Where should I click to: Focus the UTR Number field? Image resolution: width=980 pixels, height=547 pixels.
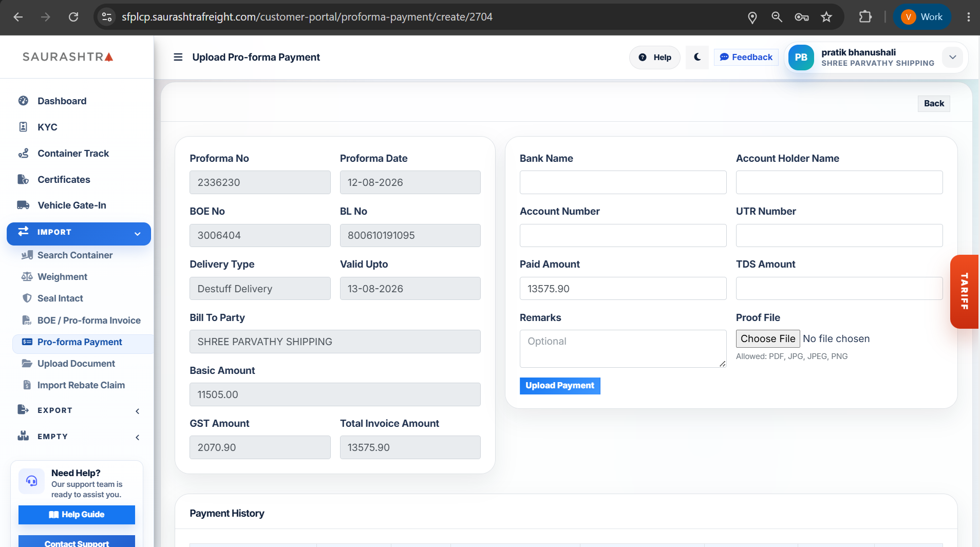[x=839, y=235]
